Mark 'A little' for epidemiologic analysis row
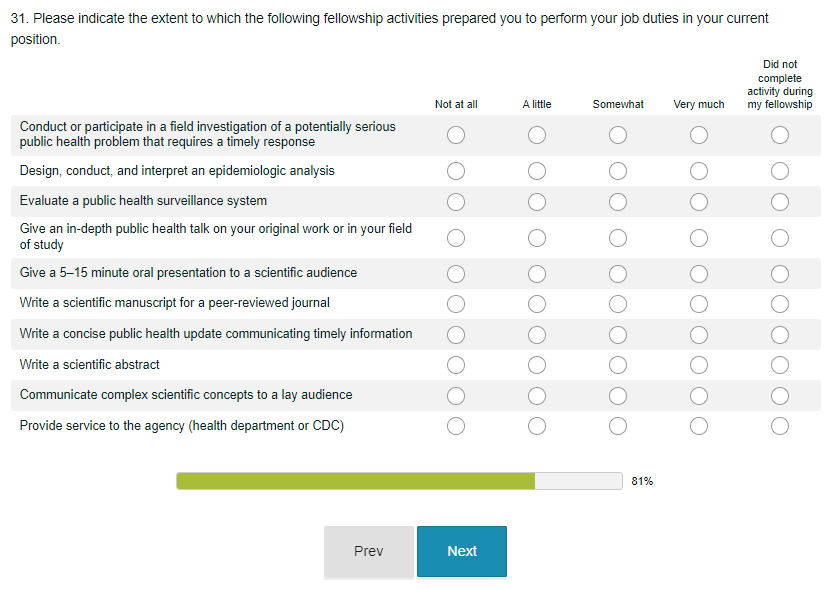The image size is (833, 589). coord(537,171)
